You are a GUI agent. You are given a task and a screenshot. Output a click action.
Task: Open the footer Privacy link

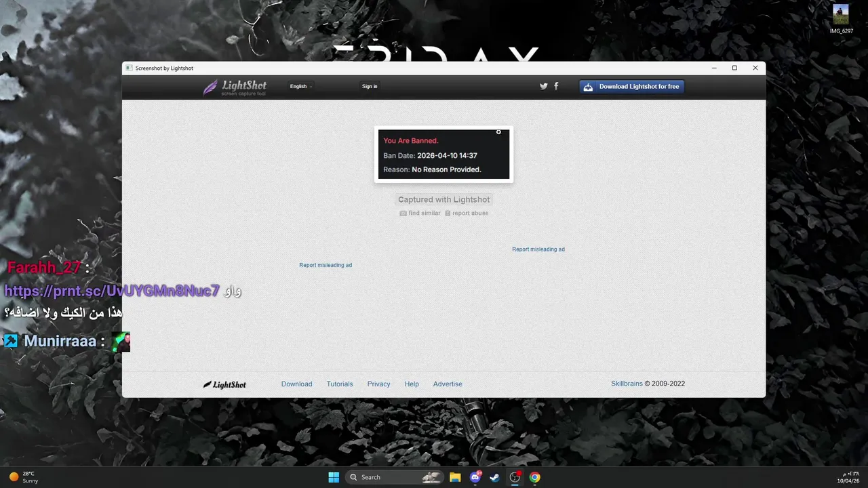pyautogui.click(x=378, y=384)
